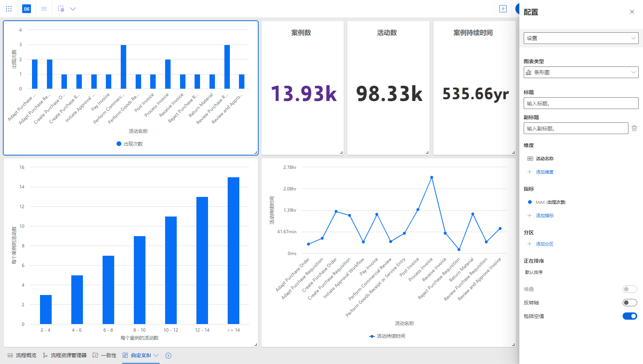Click the blue MAX (出现次数) color dot
643x364 pixels.
pos(530,202)
